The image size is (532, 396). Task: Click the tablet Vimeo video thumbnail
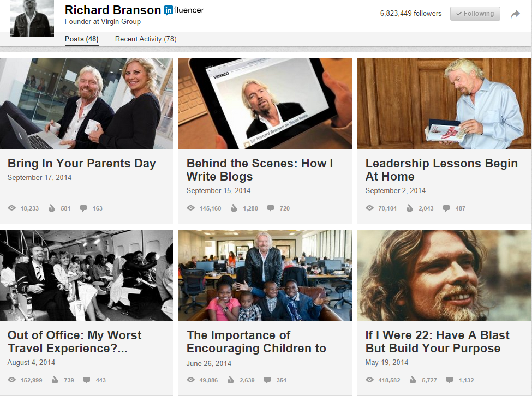265,103
